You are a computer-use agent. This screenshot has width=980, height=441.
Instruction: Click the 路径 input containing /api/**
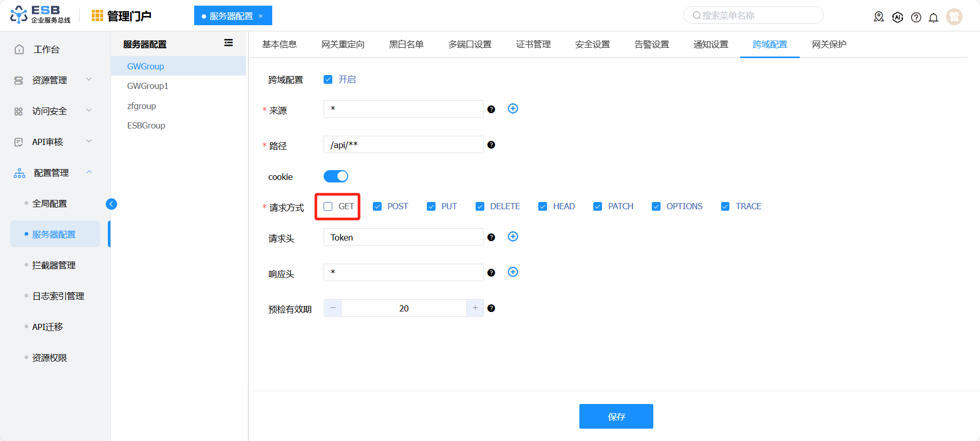click(x=404, y=144)
